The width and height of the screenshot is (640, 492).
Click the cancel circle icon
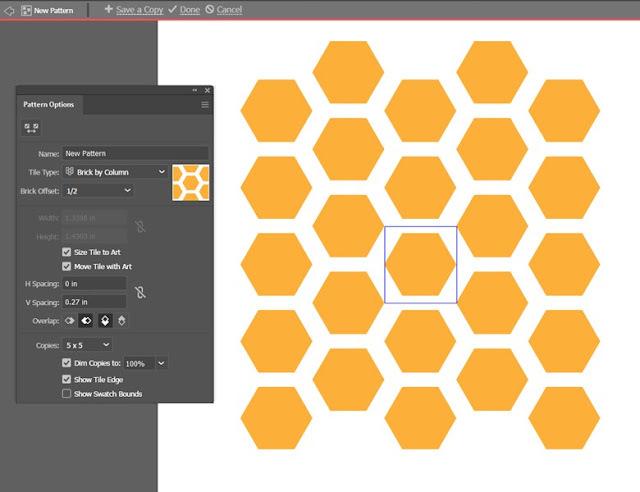pyautogui.click(x=209, y=9)
